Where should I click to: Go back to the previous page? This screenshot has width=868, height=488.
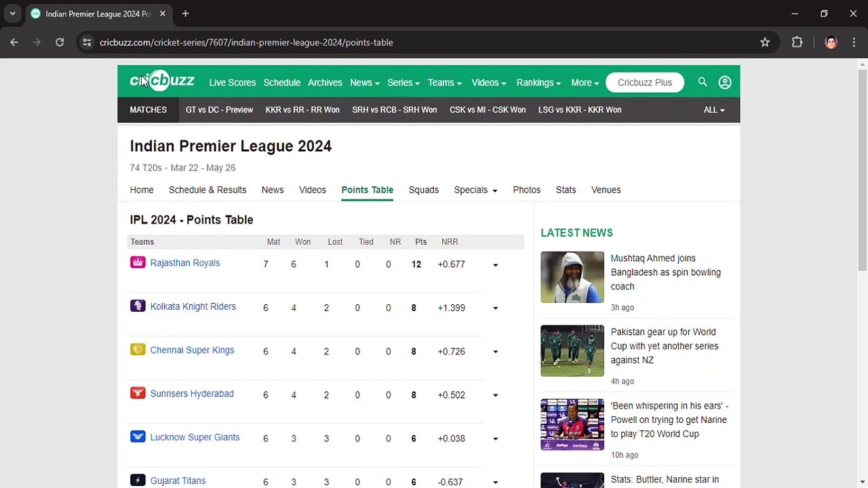(14, 42)
